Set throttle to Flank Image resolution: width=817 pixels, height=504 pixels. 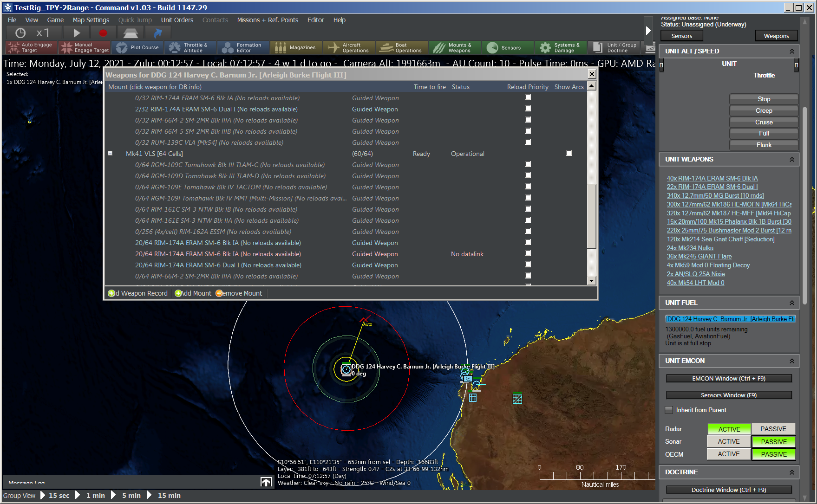click(x=764, y=145)
